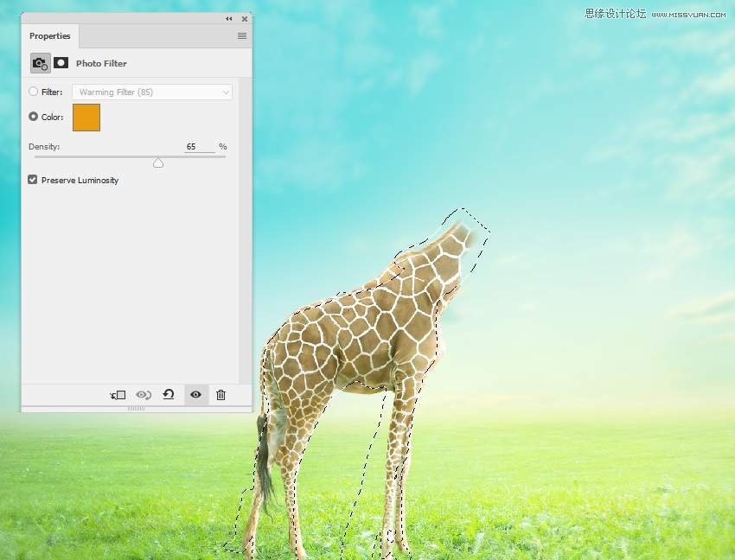The width and height of the screenshot is (735, 560).
Task: Click the Density percentage input field
Action: pos(199,147)
